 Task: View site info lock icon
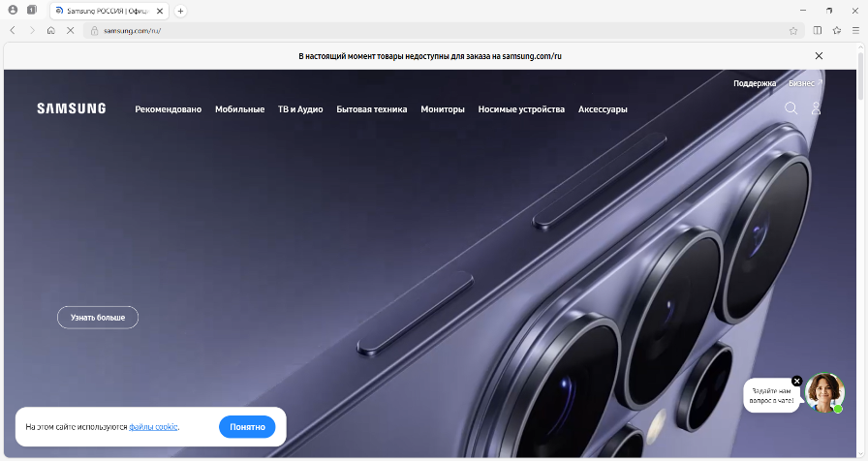pos(95,31)
